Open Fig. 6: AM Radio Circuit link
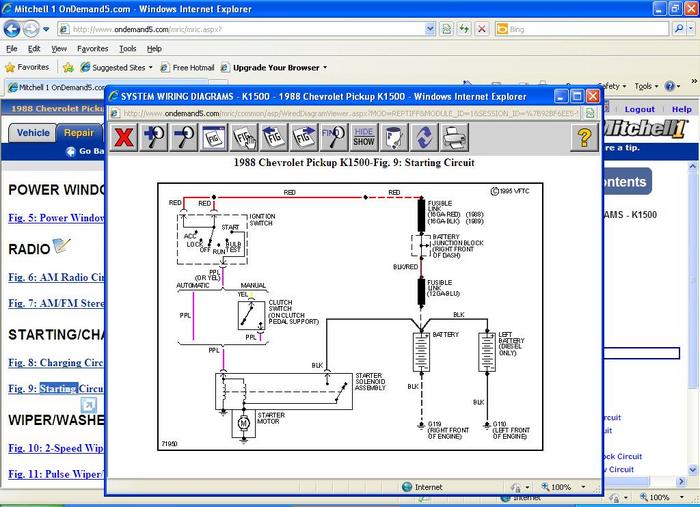The image size is (700, 507). (56, 277)
